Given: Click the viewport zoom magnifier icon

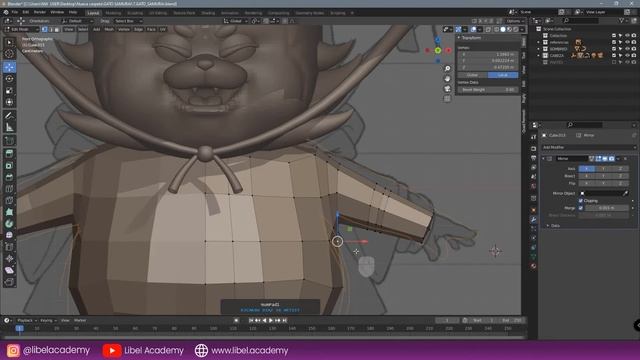Looking at the screenshot, I should click(447, 69).
